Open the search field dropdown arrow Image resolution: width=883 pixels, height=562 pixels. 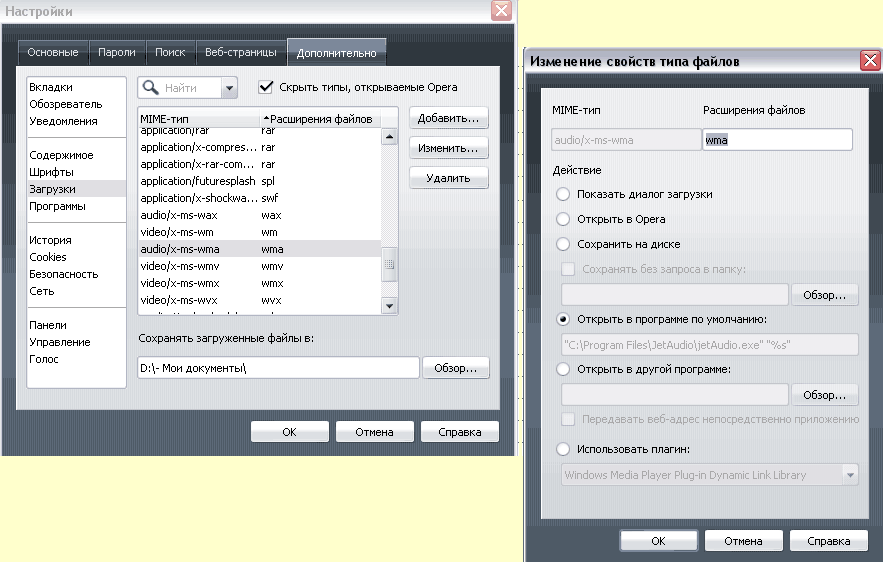point(229,88)
